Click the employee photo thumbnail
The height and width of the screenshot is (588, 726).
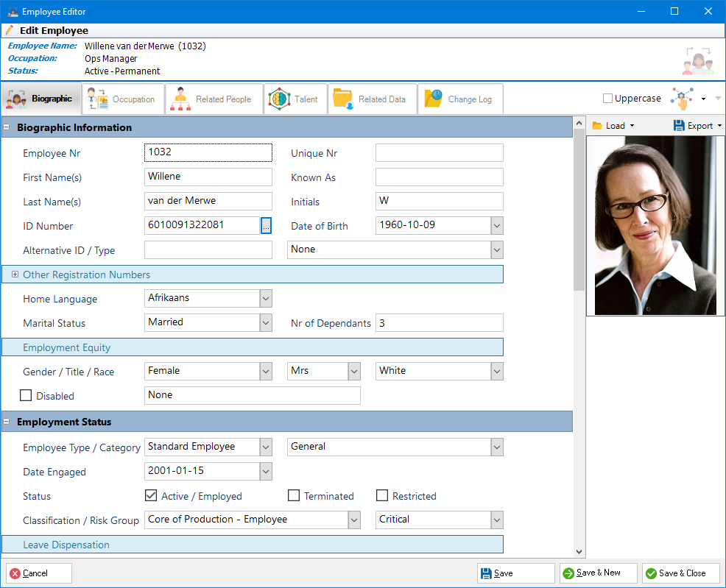click(655, 226)
